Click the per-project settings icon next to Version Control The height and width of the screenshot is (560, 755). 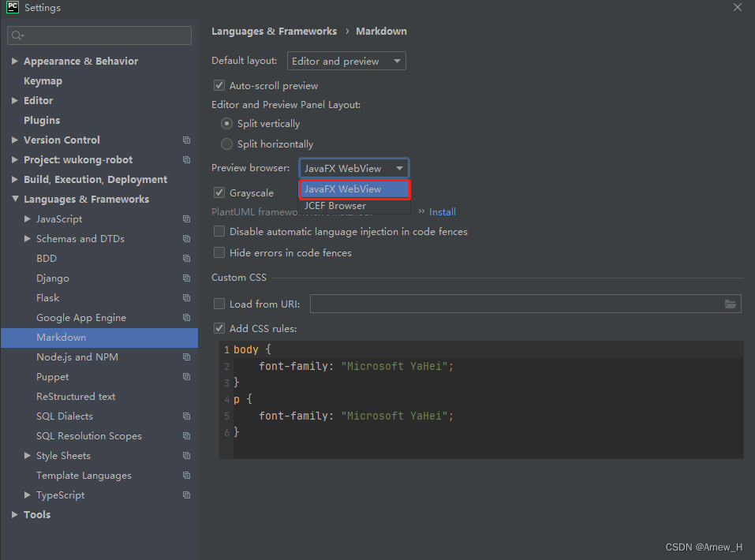[186, 140]
